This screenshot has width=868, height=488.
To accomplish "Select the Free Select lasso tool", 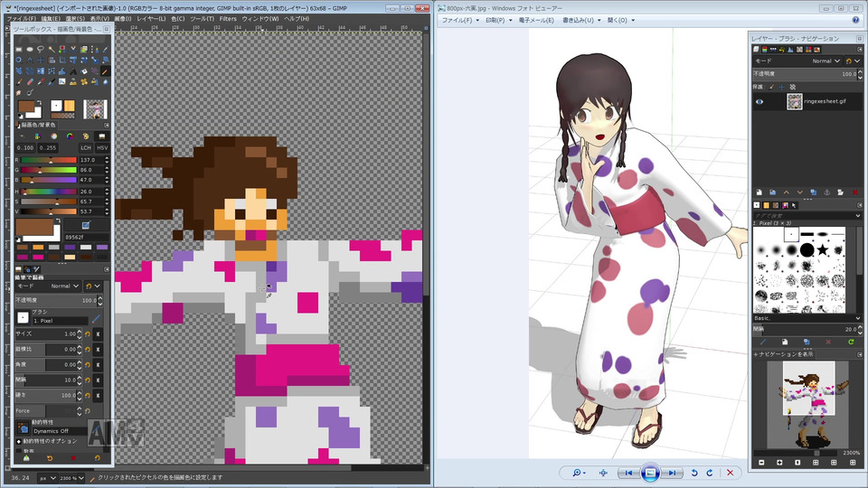I will [x=41, y=49].
